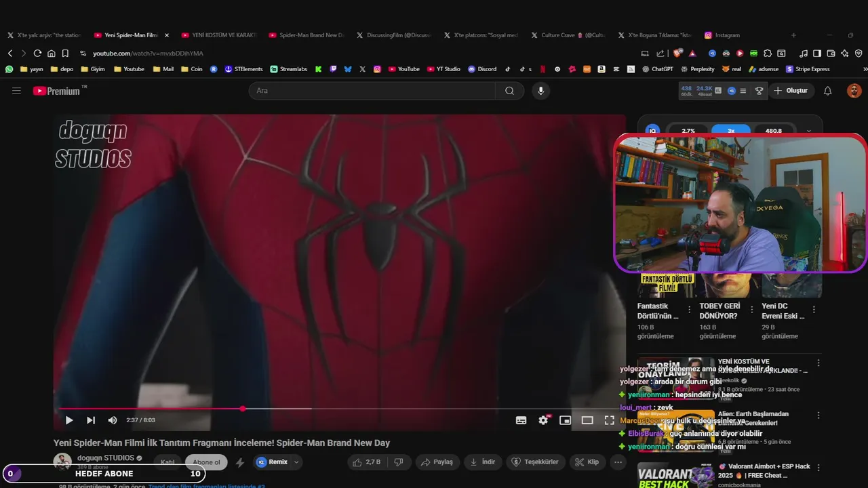Open Streamlabs bookmark

click(288, 68)
